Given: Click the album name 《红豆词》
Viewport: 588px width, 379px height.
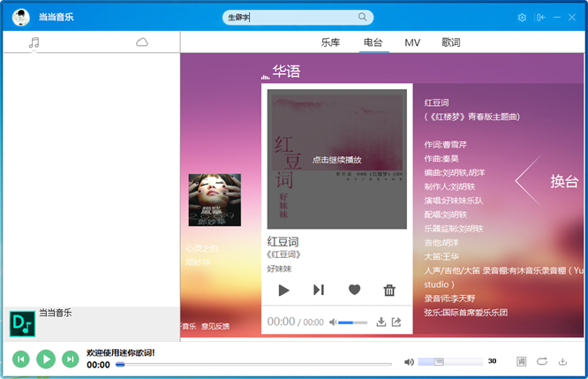Looking at the screenshot, I should (x=283, y=254).
